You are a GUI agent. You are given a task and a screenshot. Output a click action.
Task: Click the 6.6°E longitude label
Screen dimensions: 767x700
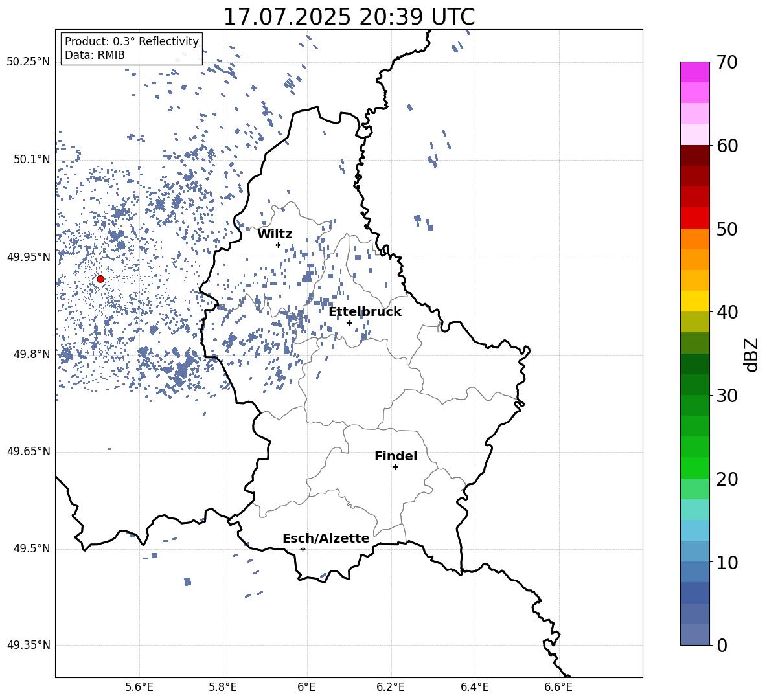[558, 687]
